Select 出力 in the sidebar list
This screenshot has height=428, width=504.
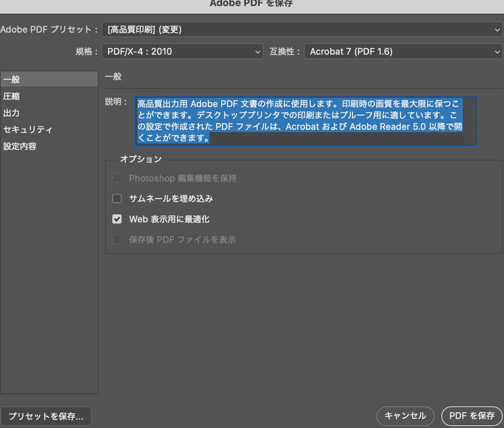[x=49, y=113]
